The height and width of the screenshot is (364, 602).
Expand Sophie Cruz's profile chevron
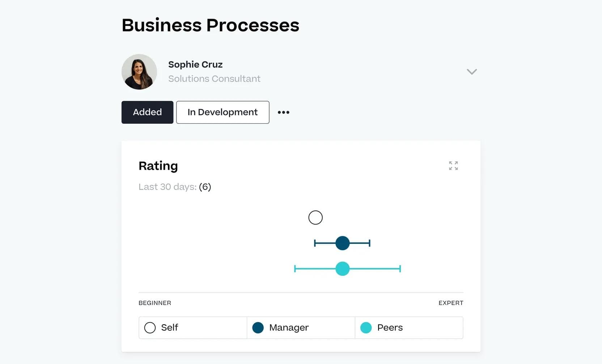pyautogui.click(x=471, y=72)
